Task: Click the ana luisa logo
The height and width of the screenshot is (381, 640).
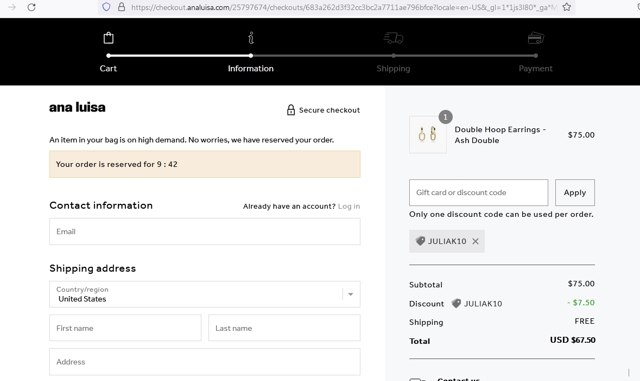Action: (x=77, y=107)
